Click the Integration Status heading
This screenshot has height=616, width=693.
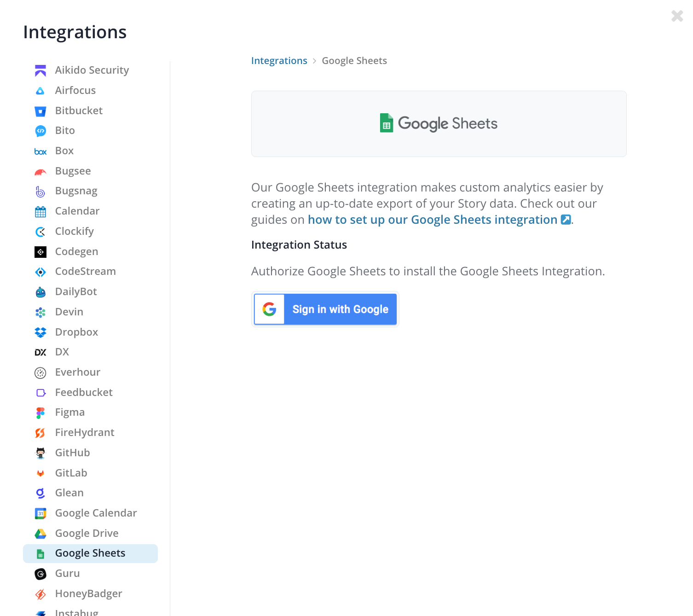point(299,245)
